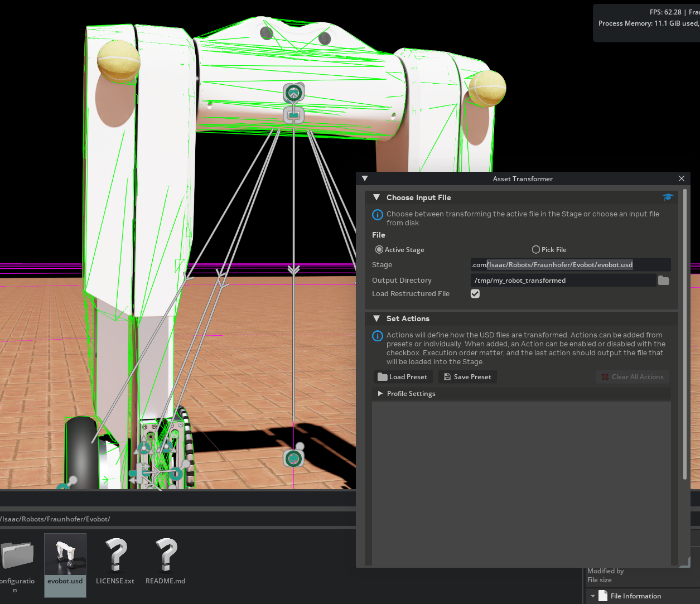
Task: Click the Load Preset button
Action: 402,377
